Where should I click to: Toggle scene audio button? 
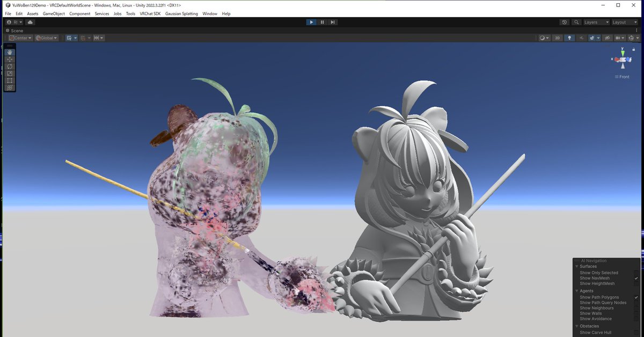tap(581, 38)
